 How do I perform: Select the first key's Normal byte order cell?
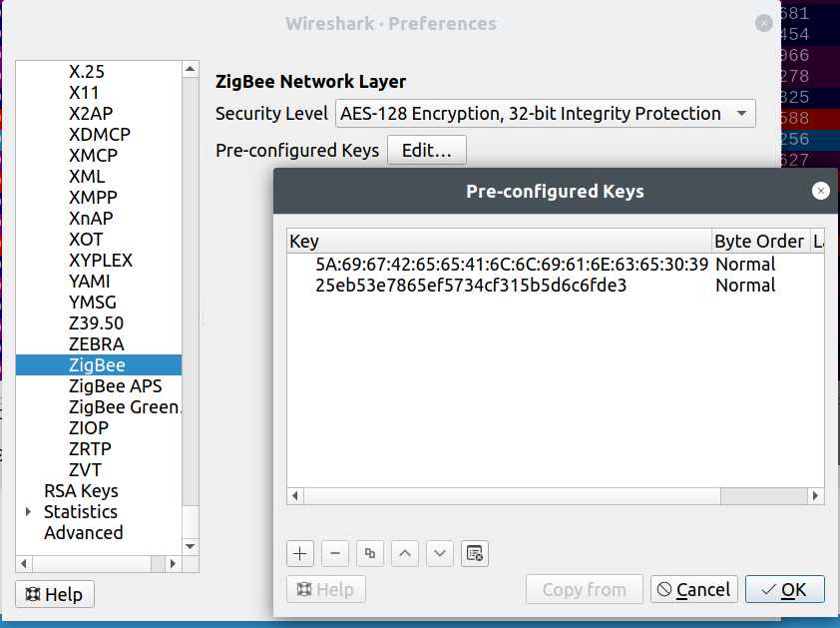(x=745, y=265)
